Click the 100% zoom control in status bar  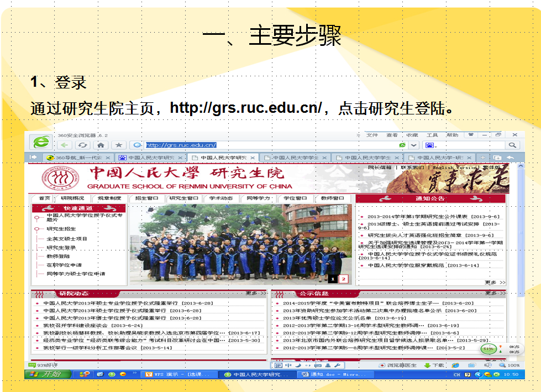pyautogui.click(x=510, y=365)
